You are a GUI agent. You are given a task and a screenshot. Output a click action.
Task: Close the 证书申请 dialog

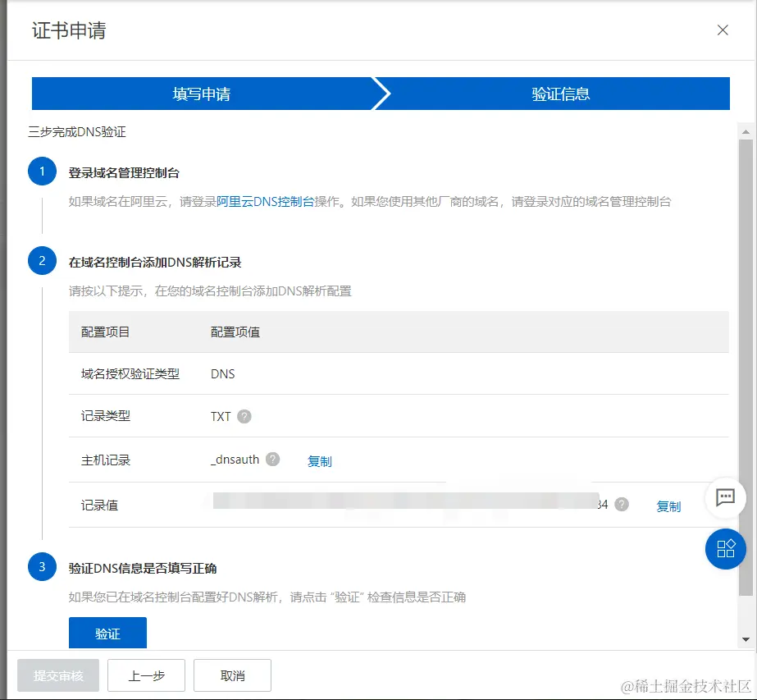(x=723, y=30)
